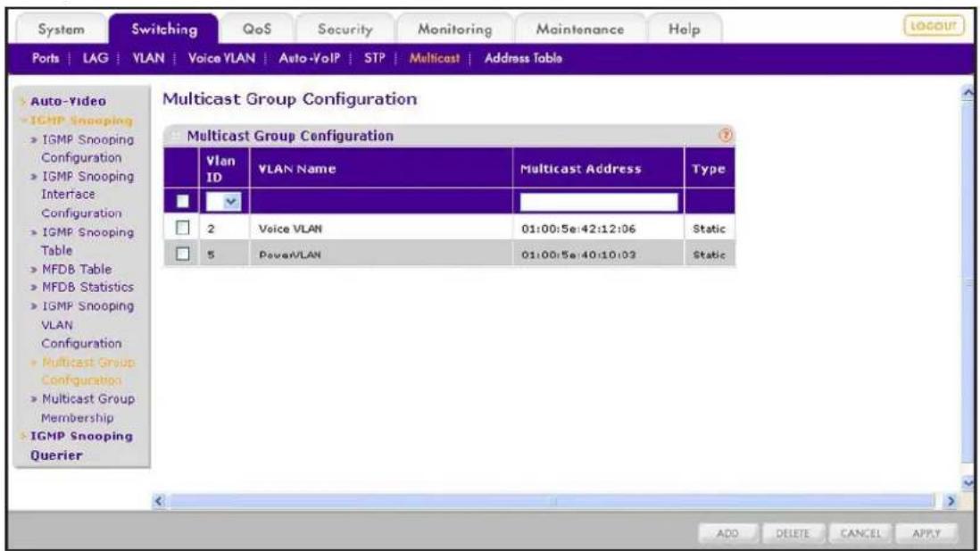The height and width of the screenshot is (551, 980).
Task: Select the VLAN submenu item
Action: point(148,58)
